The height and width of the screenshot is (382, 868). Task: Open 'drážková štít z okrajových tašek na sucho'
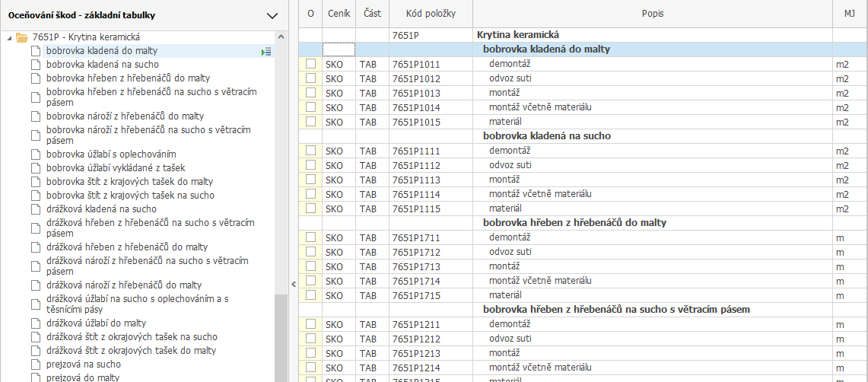131,337
